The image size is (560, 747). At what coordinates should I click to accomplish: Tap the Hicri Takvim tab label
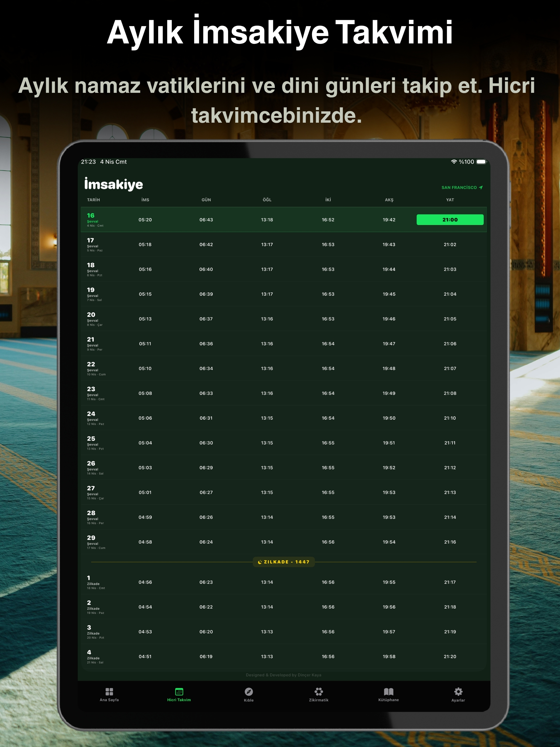click(x=179, y=700)
